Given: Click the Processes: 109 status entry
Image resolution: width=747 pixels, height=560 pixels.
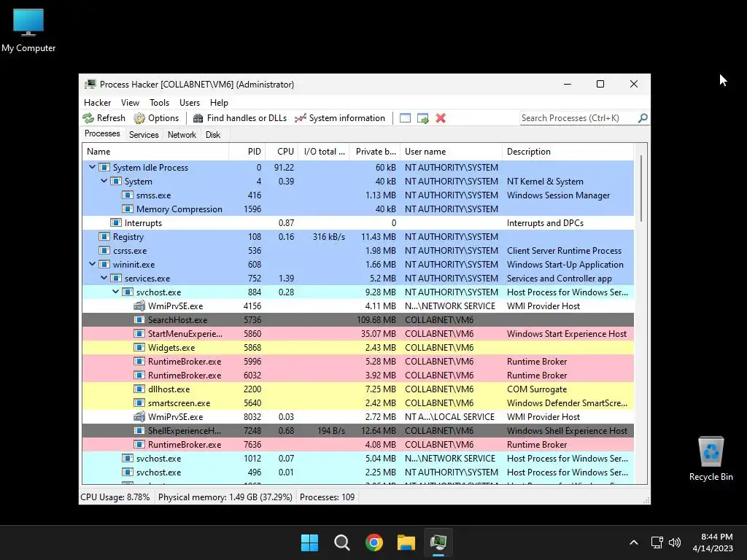Looking at the screenshot, I should [x=328, y=497].
